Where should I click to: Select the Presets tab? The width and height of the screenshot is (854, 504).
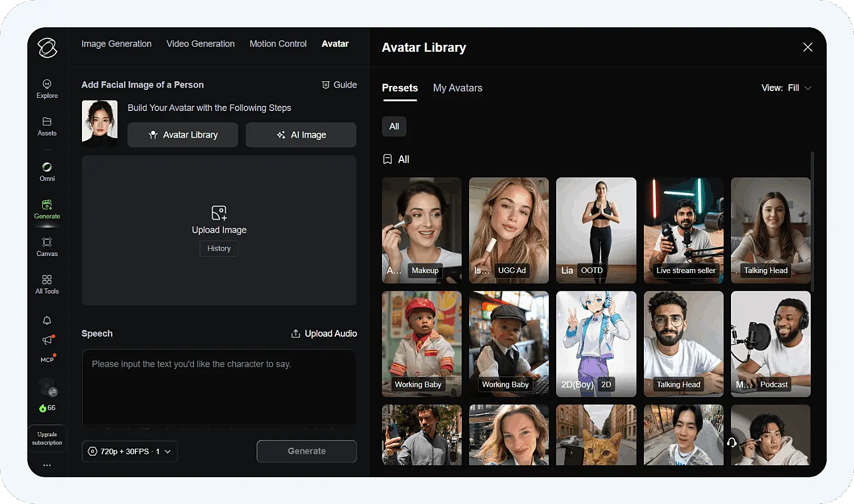(400, 88)
